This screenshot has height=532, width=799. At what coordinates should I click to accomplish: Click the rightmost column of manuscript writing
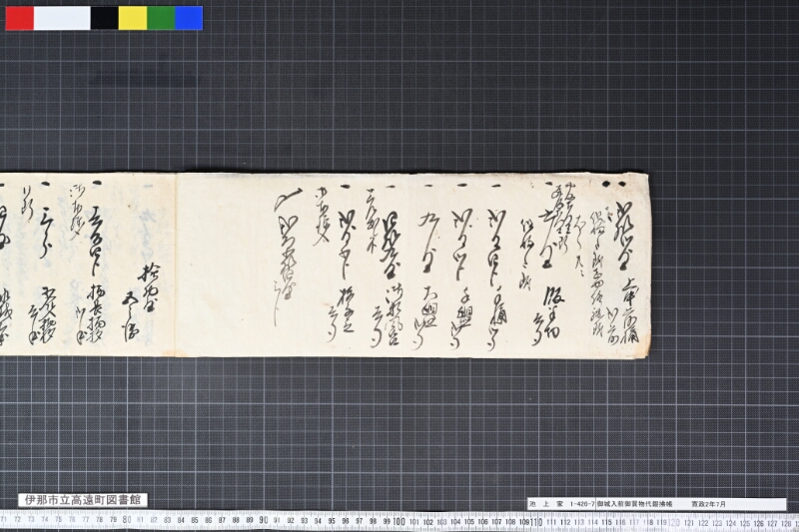[x=624, y=271]
